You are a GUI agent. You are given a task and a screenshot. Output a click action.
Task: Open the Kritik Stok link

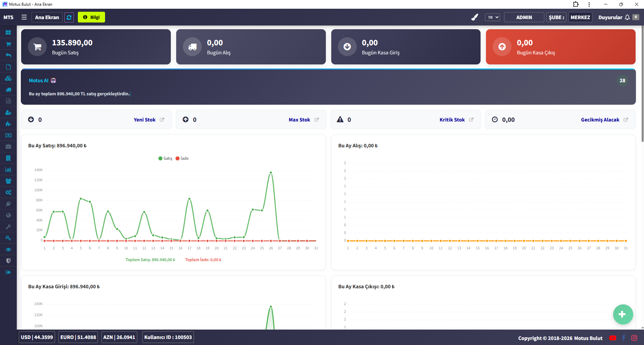[x=452, y=120]
